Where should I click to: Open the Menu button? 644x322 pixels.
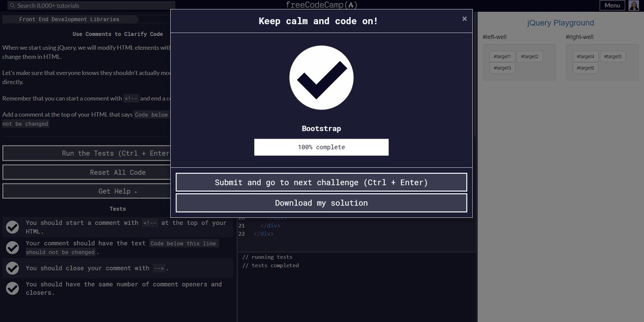point(612,5)
